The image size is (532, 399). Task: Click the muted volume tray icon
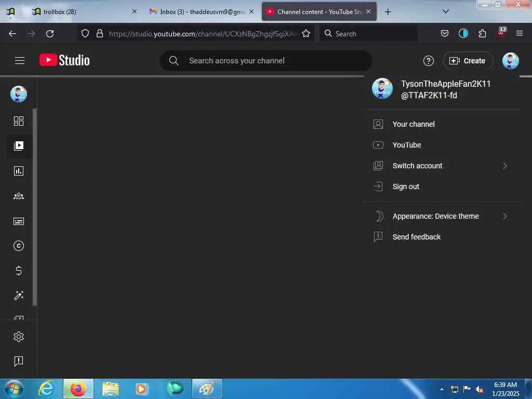(x=480, y=390)
